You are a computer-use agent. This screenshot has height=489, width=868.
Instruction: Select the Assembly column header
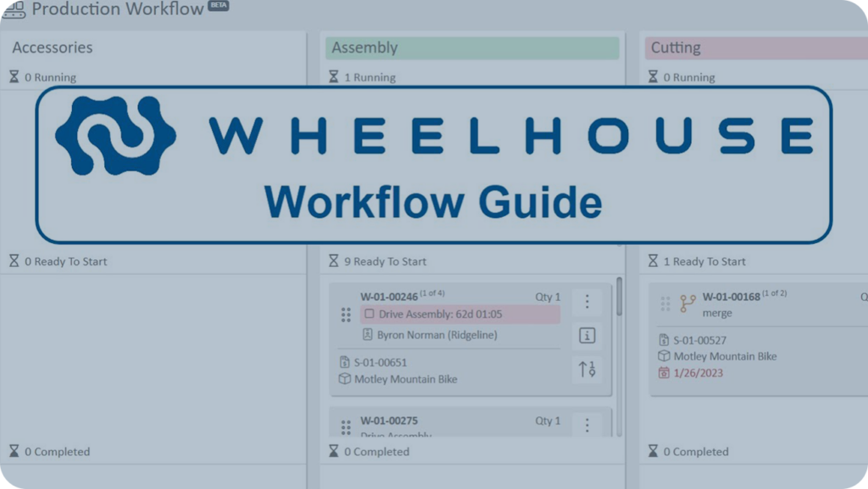472,48
